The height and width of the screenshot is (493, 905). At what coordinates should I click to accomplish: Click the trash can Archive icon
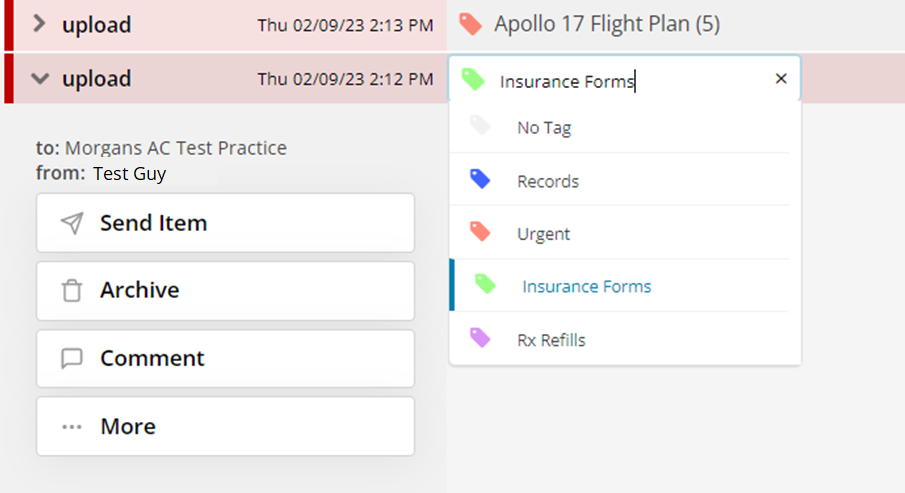click(72, 291)
